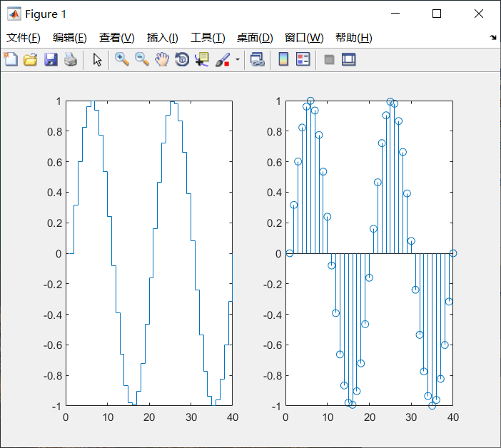
Task: Open the 查看(V) menu
Action: pos(116,38)
